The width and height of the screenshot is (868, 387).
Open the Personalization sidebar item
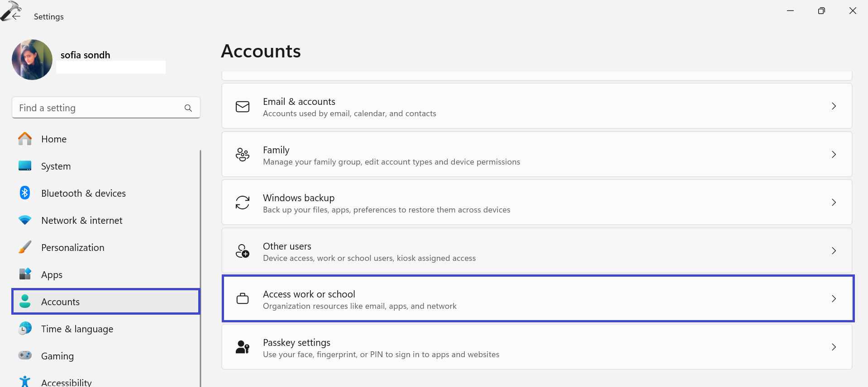(x=72, y=248)
